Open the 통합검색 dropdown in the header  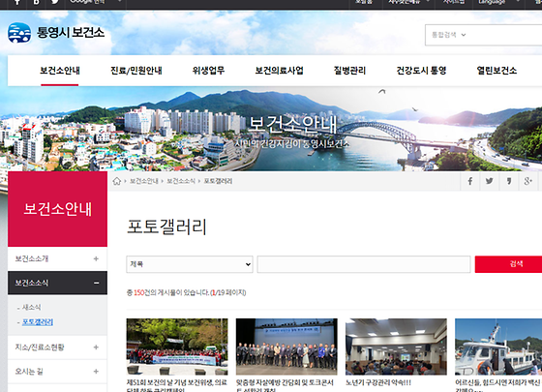pos(448,35)
